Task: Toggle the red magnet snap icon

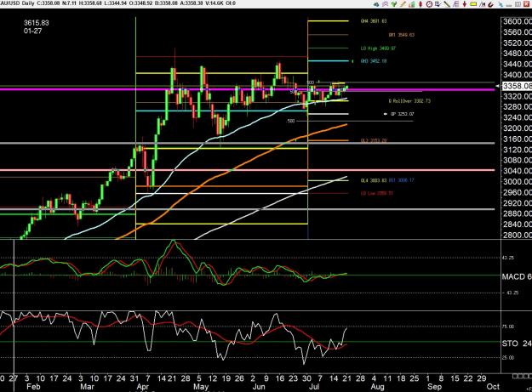Action: click(x=491, y=4)
